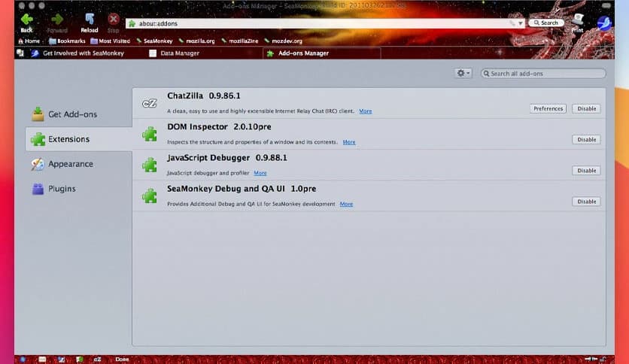Click More link for ChatZilla
Viewport: 629px width, 364px height.
(365, 111)
